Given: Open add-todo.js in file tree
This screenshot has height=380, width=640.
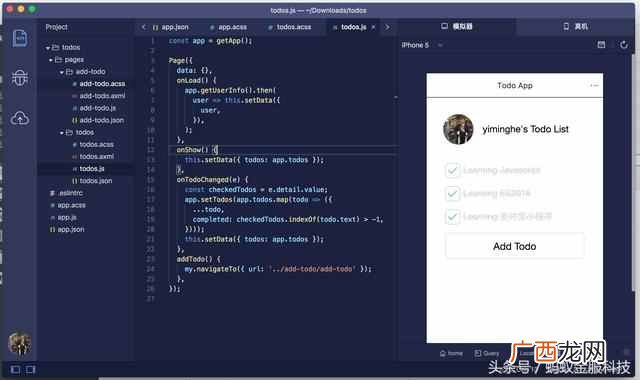Looking at the screenshot, I should coord(98,108).
